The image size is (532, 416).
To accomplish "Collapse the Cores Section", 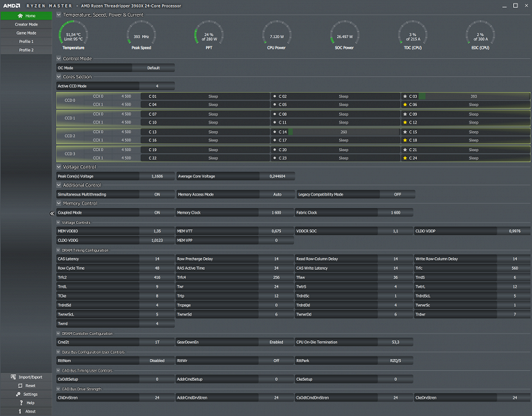I will coord(59,77).
